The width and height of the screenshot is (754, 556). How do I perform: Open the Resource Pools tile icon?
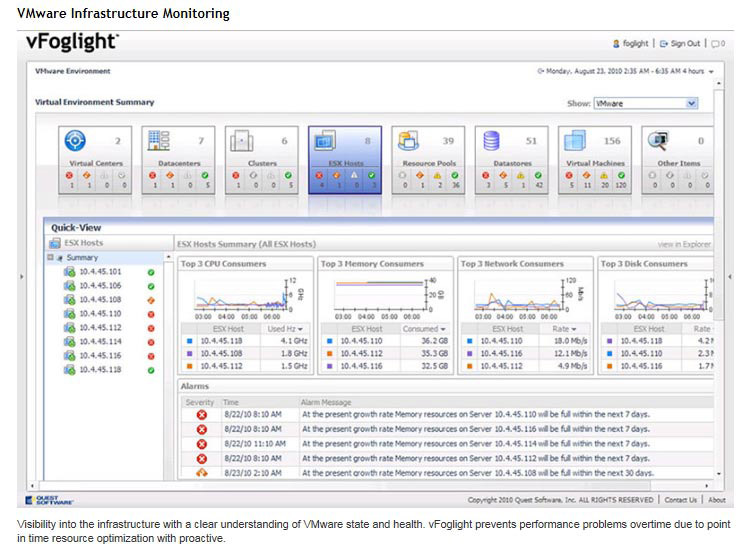pyautogui.click(x=408, y=140)
